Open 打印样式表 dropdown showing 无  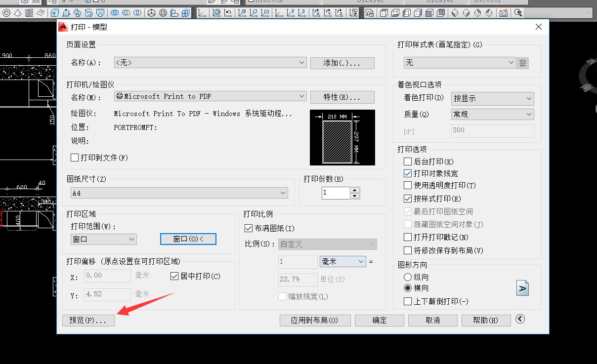tap(460, 63)
